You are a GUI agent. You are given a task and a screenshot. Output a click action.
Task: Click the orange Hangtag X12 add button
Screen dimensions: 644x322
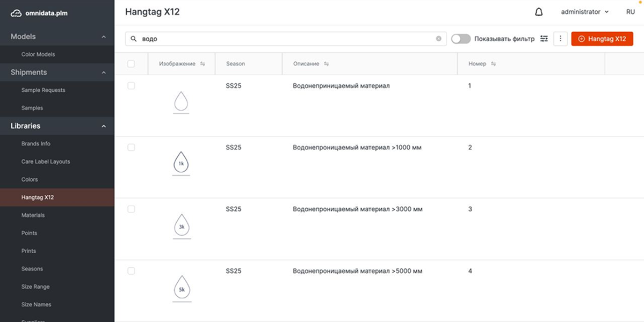602,39
